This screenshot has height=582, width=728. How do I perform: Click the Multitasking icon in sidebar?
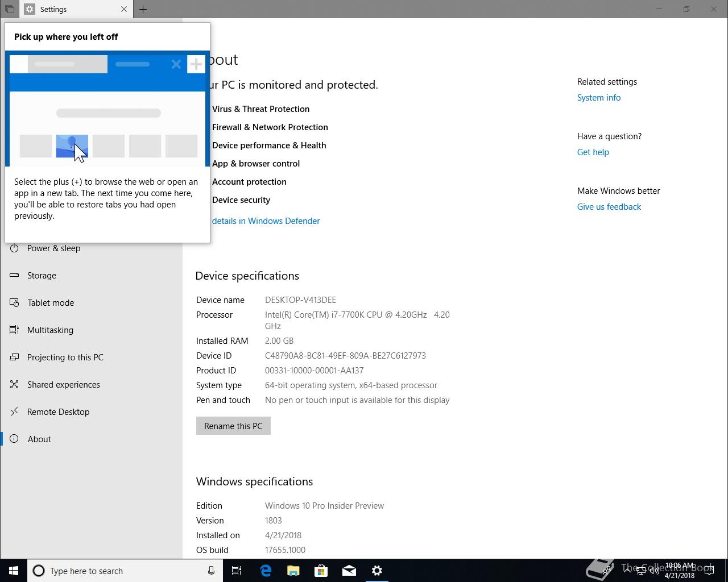point(14,330)
